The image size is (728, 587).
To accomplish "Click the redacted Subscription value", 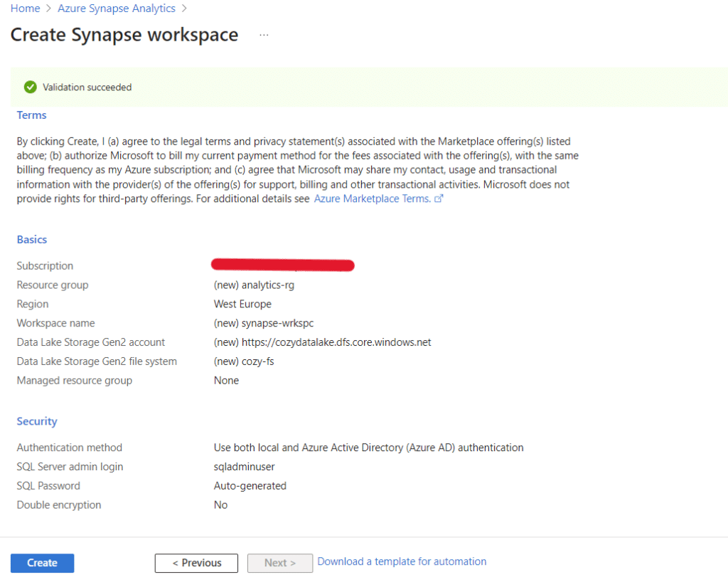I will [283, 265].
